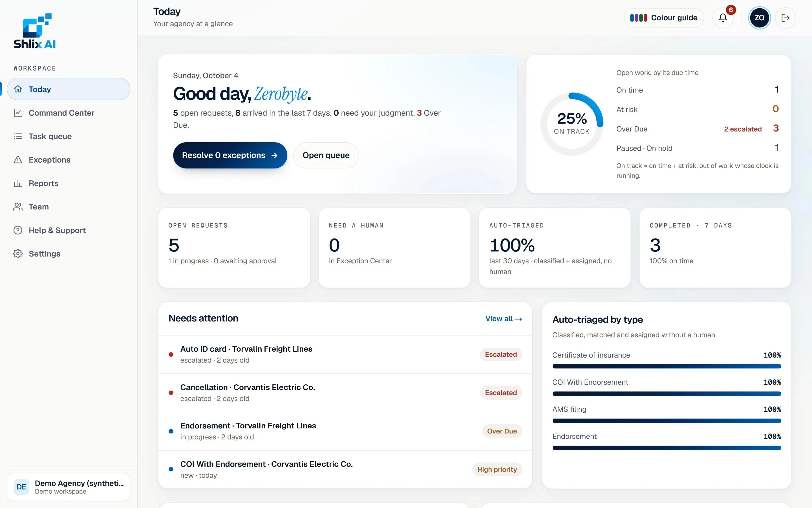Click the Paused · On hold row
The height and width of the screenshot is (508, 812).
(697, 148)
